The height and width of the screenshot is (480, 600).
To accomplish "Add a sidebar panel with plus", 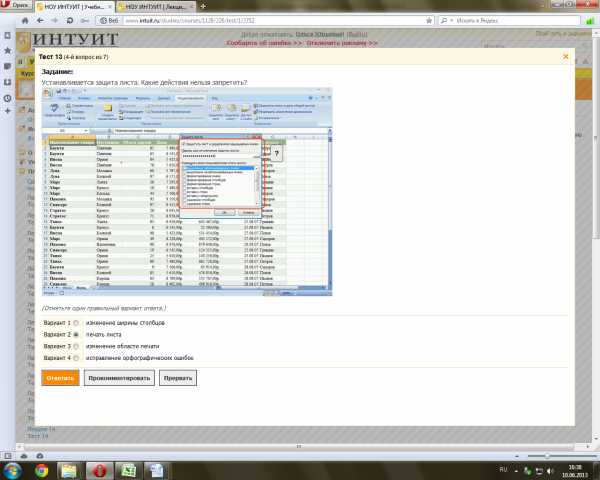I will click(x=7, y=111).
